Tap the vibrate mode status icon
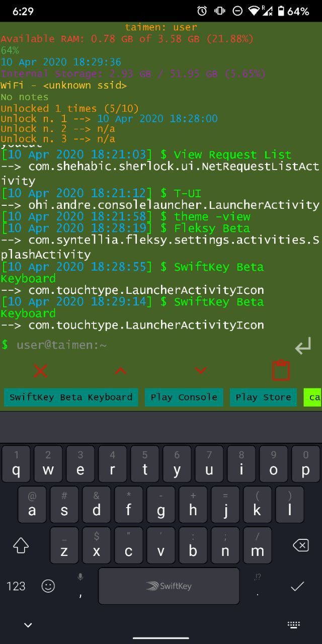322x644 pixels. (x=220, y=11)
